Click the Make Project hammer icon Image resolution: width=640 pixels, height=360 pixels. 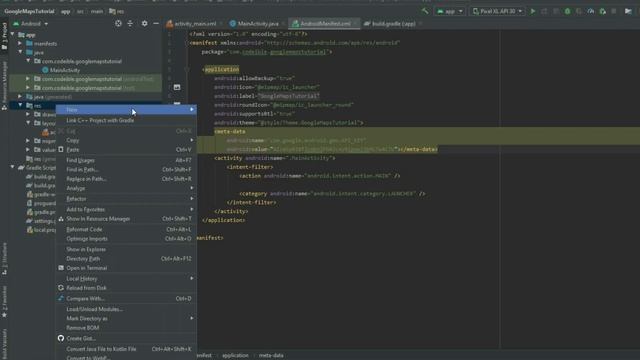[x=425, y=11]
